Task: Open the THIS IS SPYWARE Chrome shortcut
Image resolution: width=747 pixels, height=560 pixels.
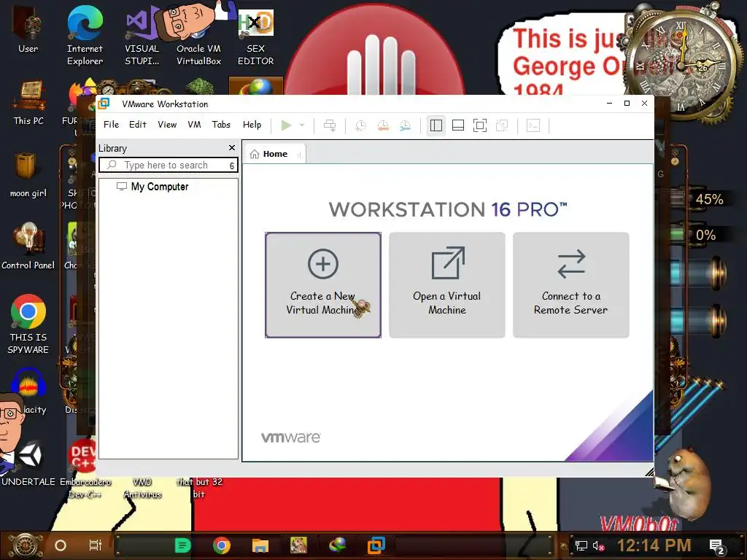Action: pos(28,324)
